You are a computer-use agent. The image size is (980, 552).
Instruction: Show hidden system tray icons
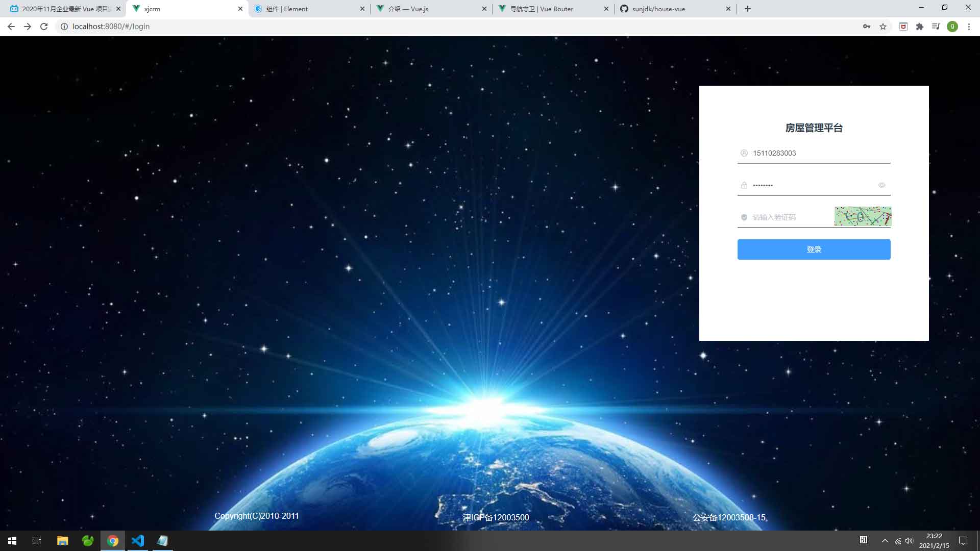click(885, 541)
